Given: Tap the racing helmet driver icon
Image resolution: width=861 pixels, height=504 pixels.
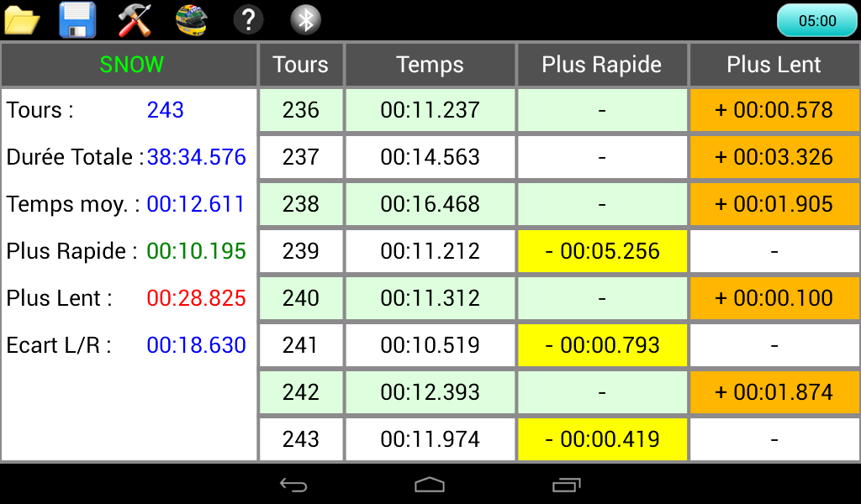Looking at the screenshot, I should pyautogui.click(x=191, y=20).
